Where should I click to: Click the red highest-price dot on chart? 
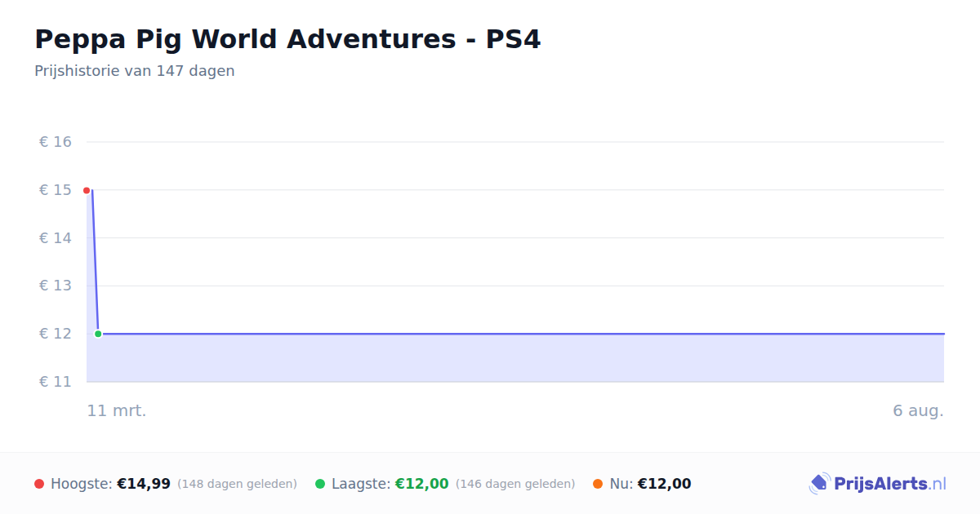pyautogui.click(x=87, y=190)
